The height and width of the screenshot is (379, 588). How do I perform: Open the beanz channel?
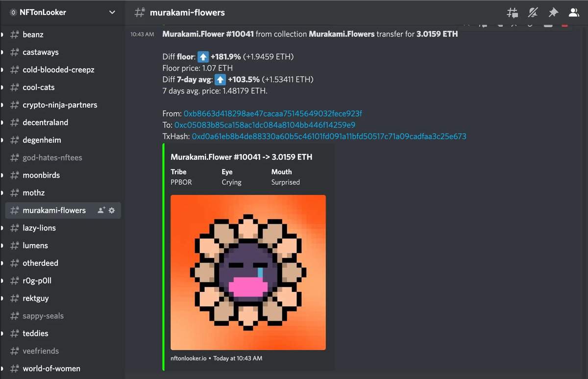click(63, 35)
